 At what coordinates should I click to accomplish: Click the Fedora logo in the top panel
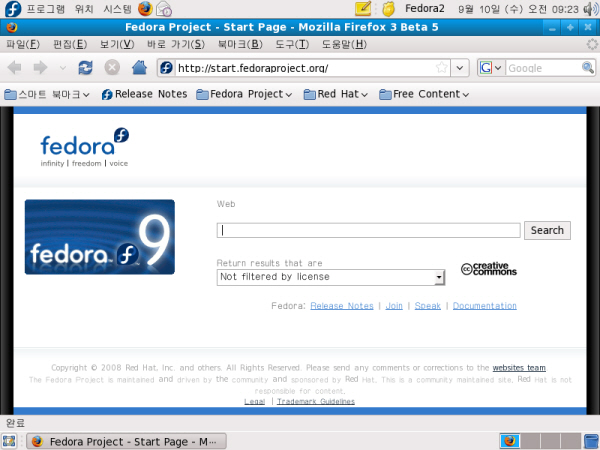tap(13, 9)
